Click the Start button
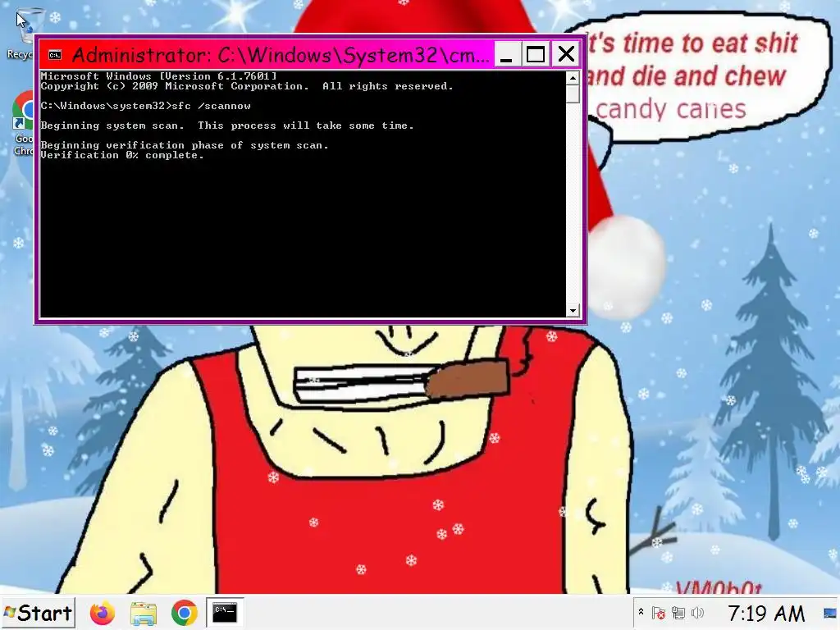 pos(38,613)
